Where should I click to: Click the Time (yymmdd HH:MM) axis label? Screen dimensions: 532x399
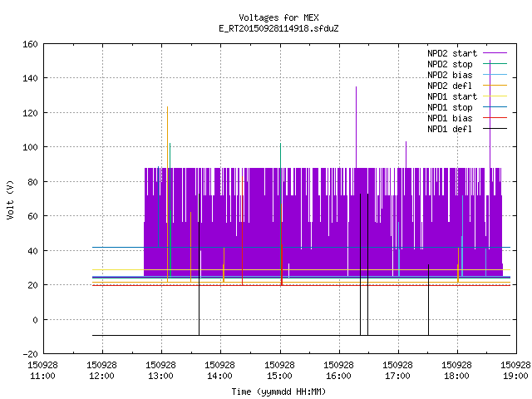tap(278, 392)
